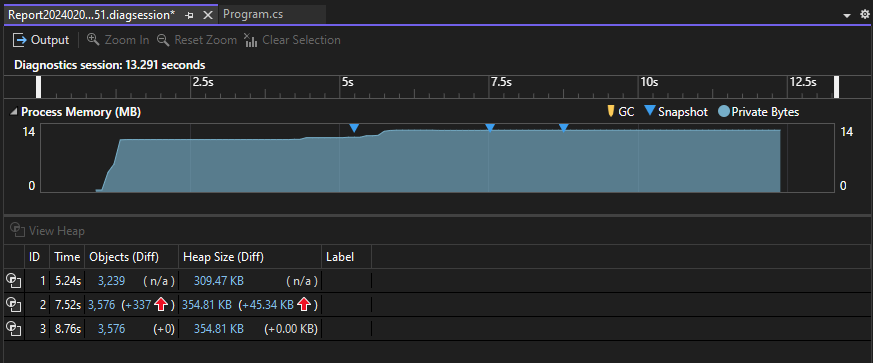The height and width of the screenshot is (363, 873).
Task: Open snapshot 3's 354.81 KB link
Action: click(219, 329)
